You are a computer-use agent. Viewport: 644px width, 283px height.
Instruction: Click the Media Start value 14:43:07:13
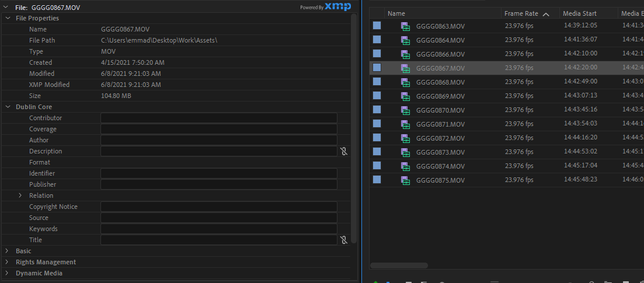pos(580,95)
